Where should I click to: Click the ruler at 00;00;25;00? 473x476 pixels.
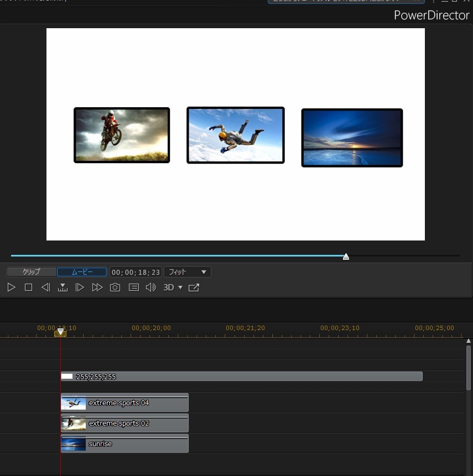pyautogui.click(x=434, y=328)
